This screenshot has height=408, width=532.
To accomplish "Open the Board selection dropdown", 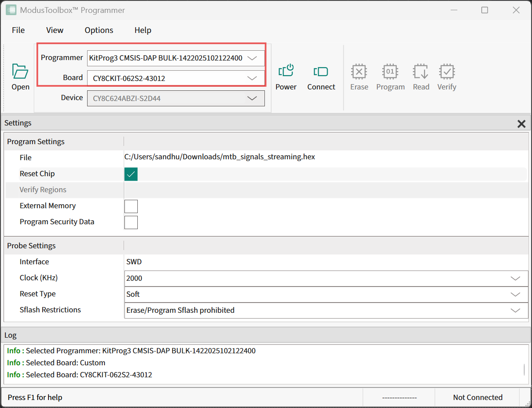I will coord(252,78).
